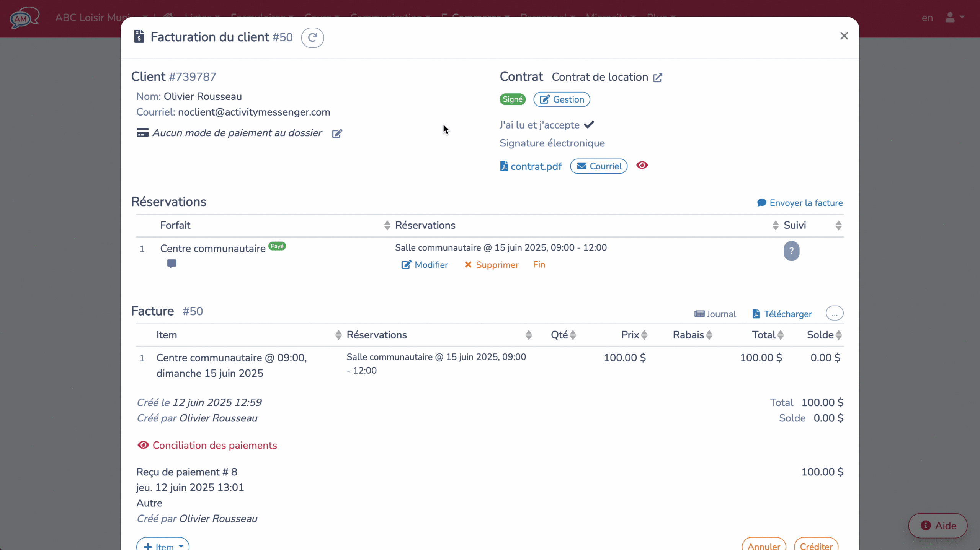The width and height of the screenshot is (980, 550).
Task: Sort the Forfait column
Action: (x=386, y=225)
